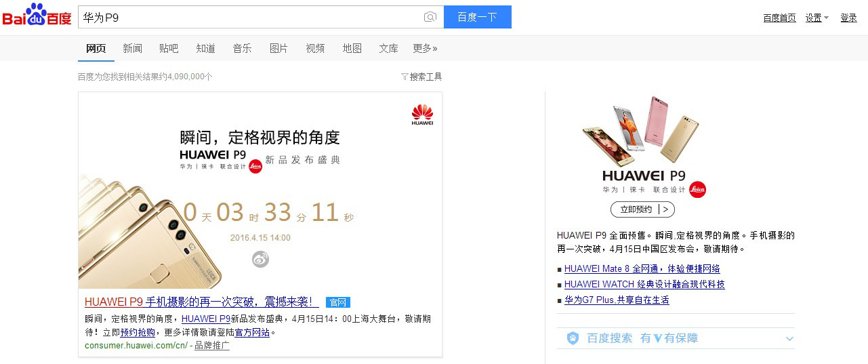The height and width of the screenshot is (364, 868).
Task: Click the Weibo icon under countdown
Action: (x=260, y=259)
